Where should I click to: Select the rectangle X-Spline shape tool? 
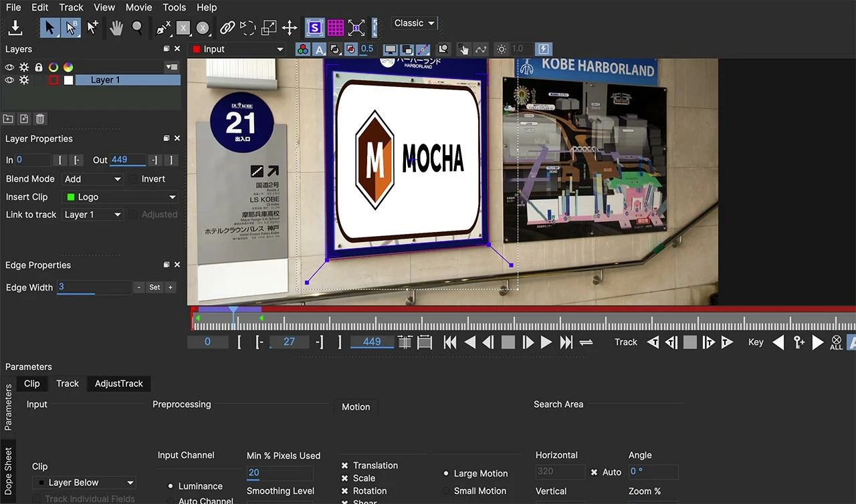183,27
